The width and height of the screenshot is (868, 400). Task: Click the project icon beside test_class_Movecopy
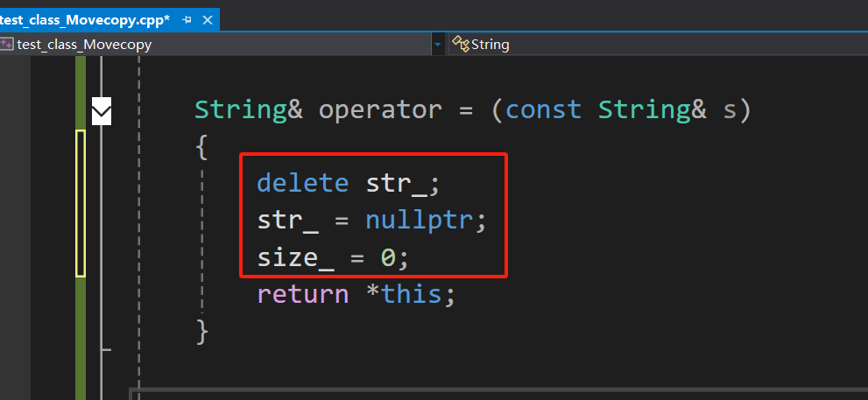[7, 44]
